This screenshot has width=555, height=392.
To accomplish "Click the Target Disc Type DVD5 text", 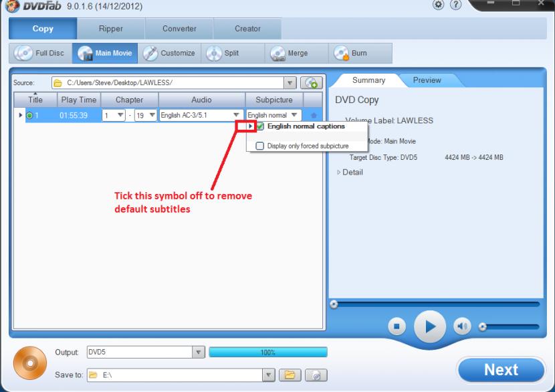I will pyautogui.click(x=383, y=158).
